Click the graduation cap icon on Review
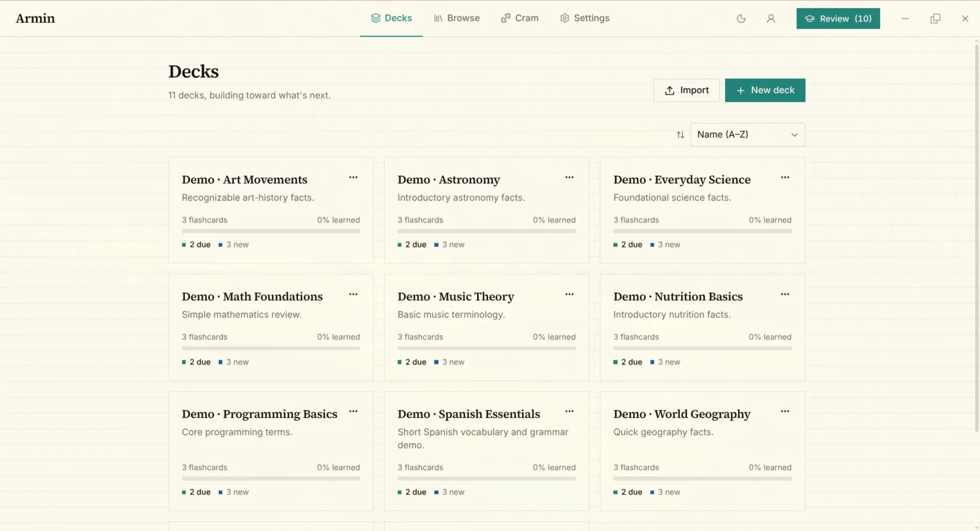The image size is (980, 531). point(809,19)
